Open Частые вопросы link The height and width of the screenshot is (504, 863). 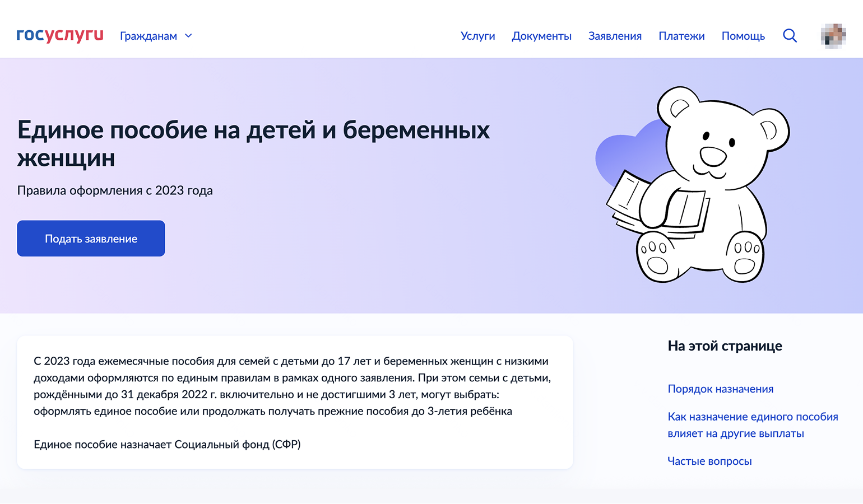710,461
